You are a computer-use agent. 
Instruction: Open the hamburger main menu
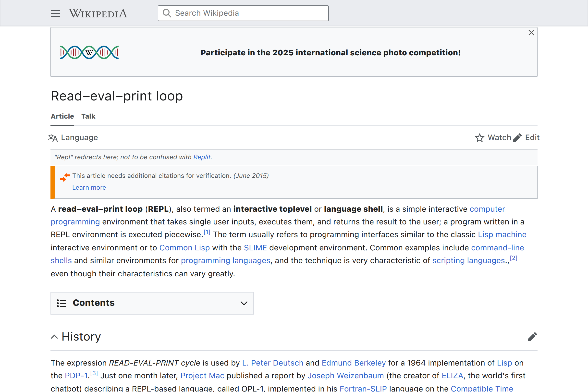[x=55, y=13]
